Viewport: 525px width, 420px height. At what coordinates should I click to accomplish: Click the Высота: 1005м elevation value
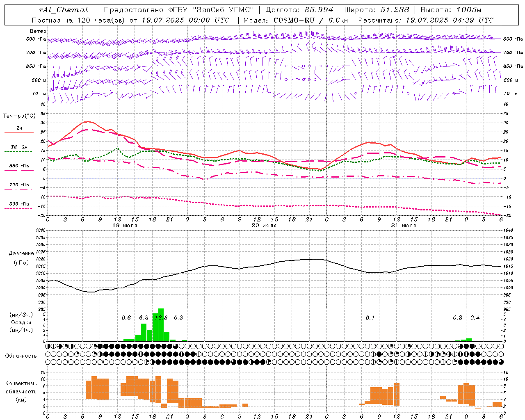pyautogui.click(x=451, y=10)
